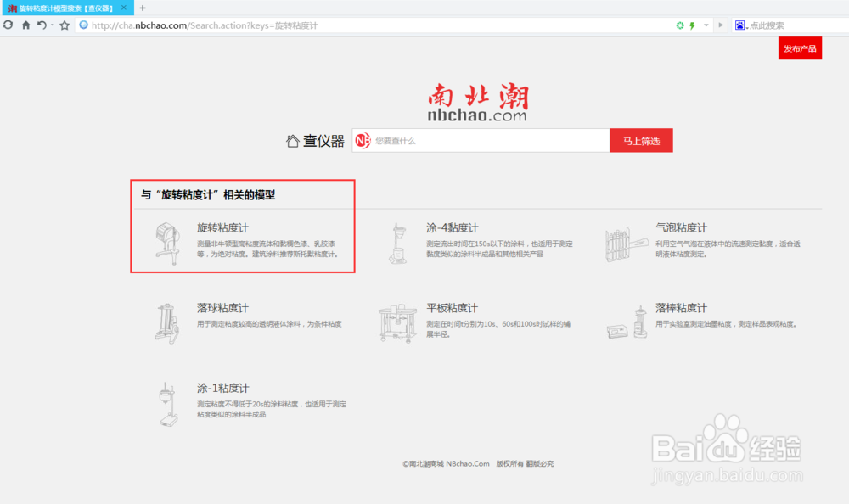Close the 旋转粘度计模型搜索 tab

click(124, 8)
